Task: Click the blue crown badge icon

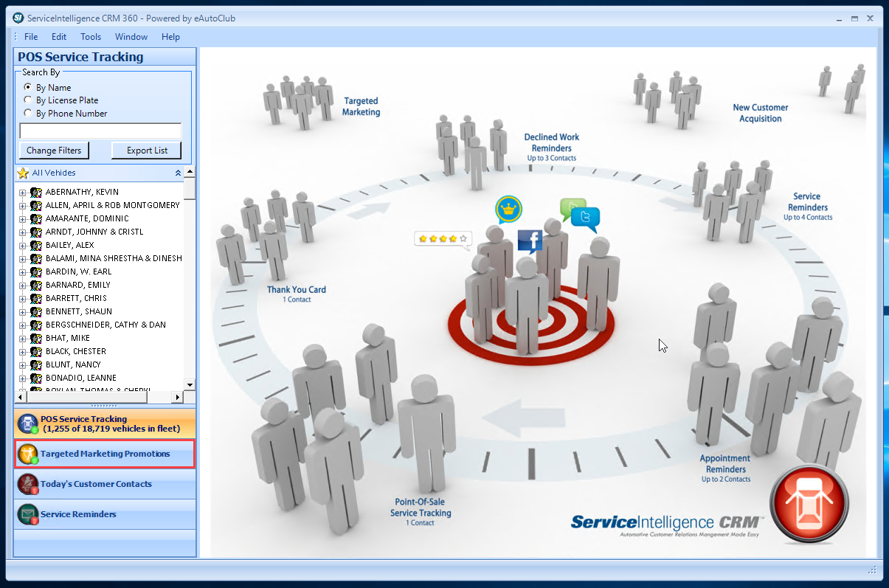Action: click(509, 210)
